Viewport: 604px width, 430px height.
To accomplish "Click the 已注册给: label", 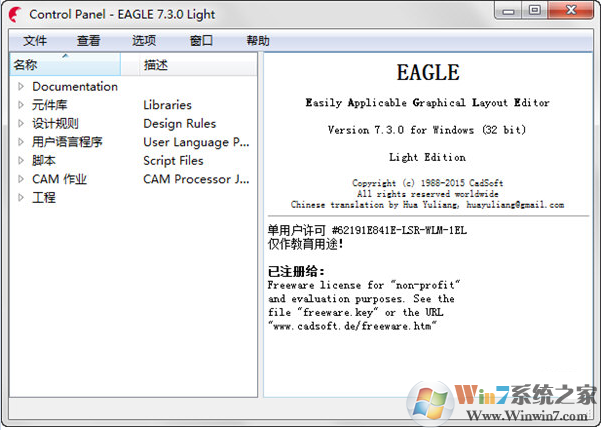I will click(x=296, y=271).
